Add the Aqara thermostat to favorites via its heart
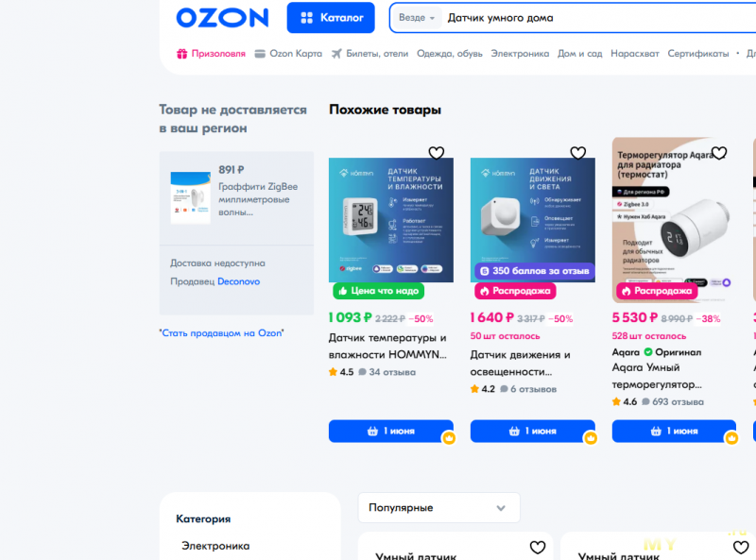The height and width of the screenshot is (560, 756). [x=719, y=153]
